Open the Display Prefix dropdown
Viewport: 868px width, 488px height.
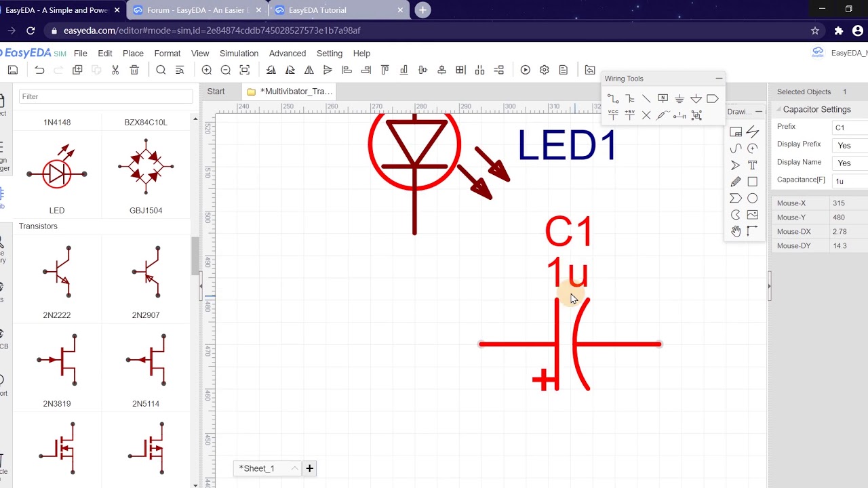point(850,145)
